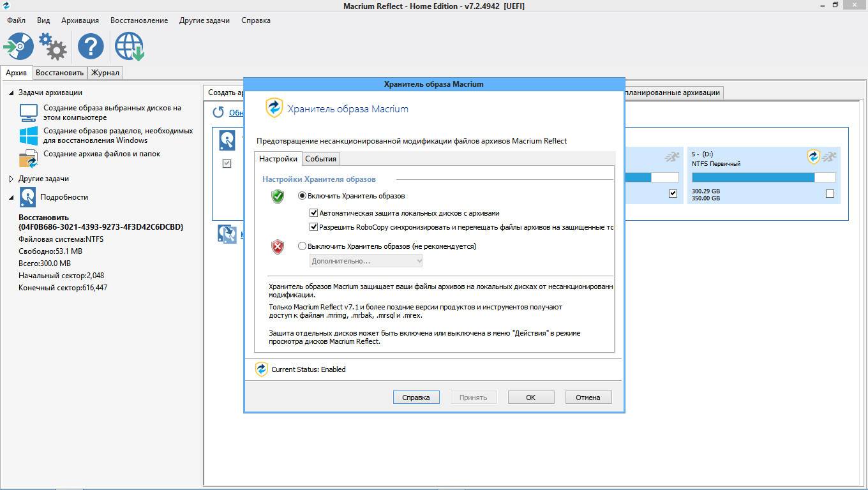This screenshot has height=490, width=868.
Task: Open the Файл menu
Action: (16, 20)
